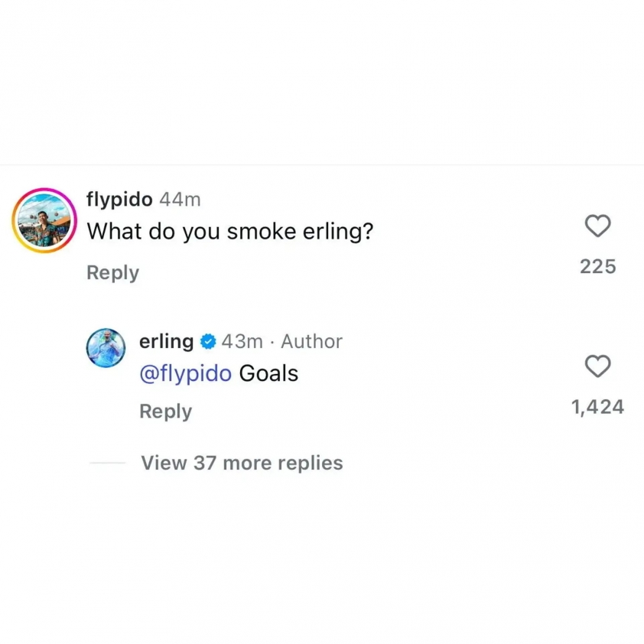The height and width of the screenshot is (644, 644).
Task: View the 225 likes count
Action: pyautogui.click(x=597, y=266)
